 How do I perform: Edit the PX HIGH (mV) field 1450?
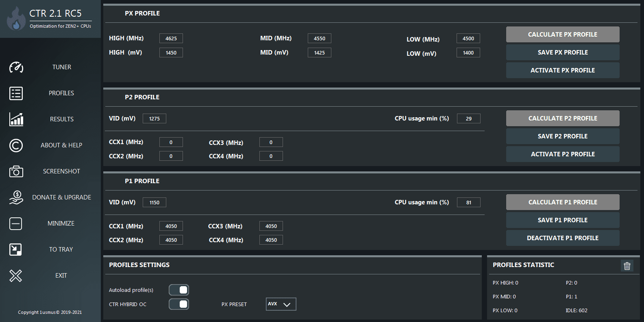[171, 53]
